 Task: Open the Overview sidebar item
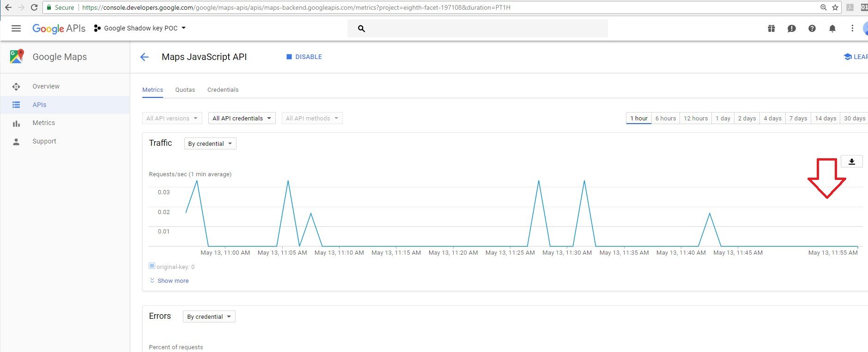pyautogui.click(x=65, y=86)
